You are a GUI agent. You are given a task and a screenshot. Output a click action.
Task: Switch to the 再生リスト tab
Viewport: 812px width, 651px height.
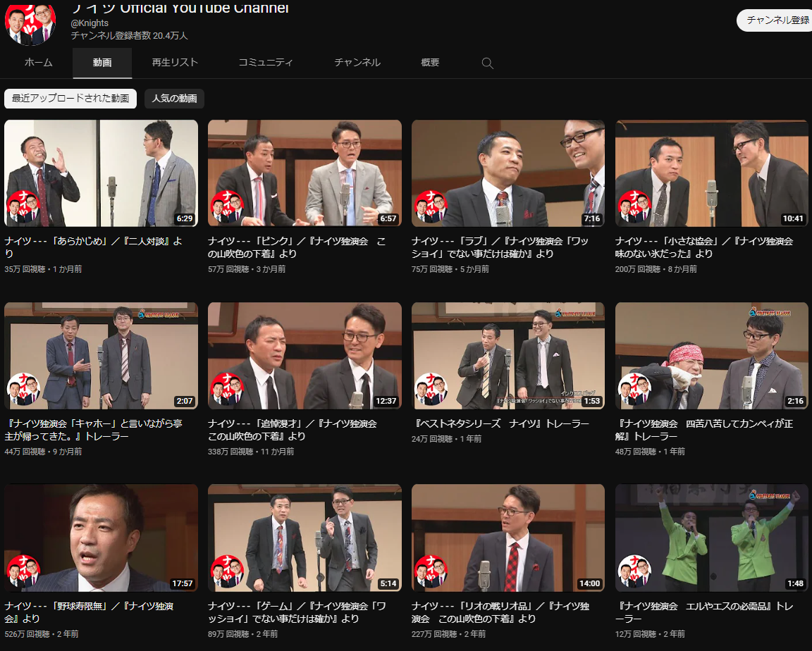click(x=175, y=63)
